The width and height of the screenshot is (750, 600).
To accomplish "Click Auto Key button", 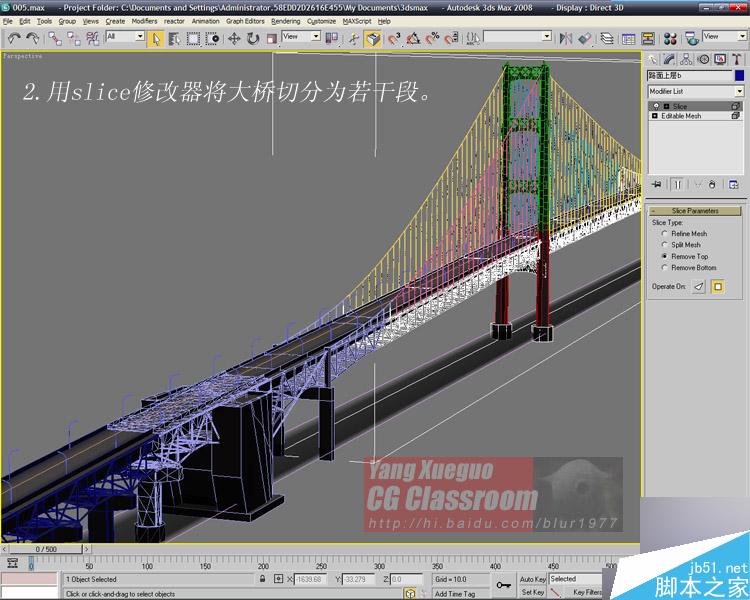I will click(532, 579).
